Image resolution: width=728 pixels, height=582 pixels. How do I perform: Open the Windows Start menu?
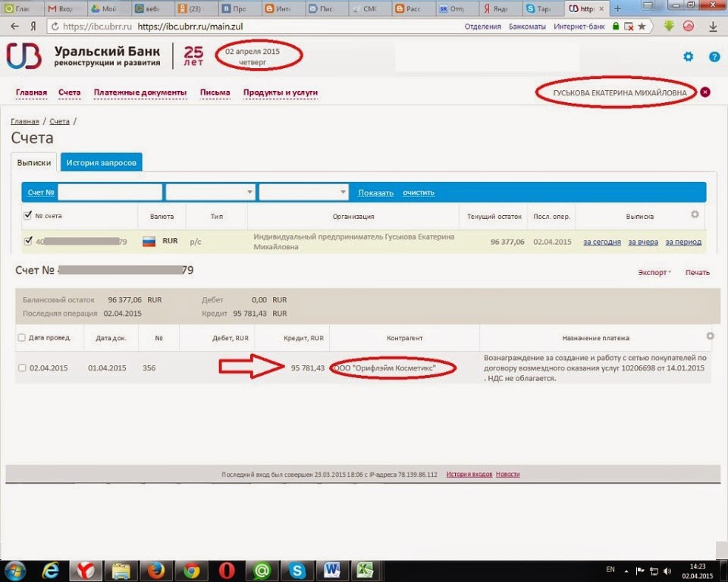(15, 571)
